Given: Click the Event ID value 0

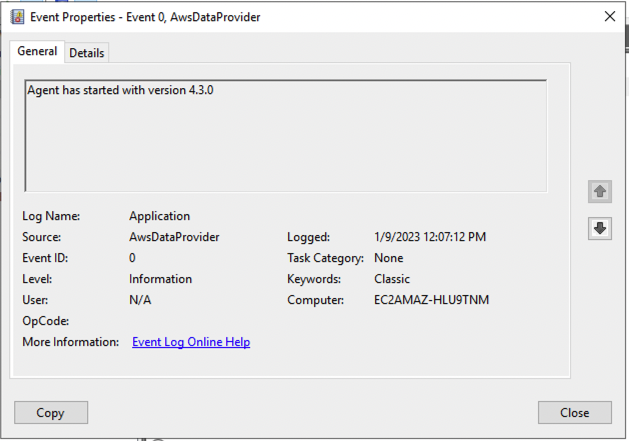Looking at the screenshot, I should (133, 258).
